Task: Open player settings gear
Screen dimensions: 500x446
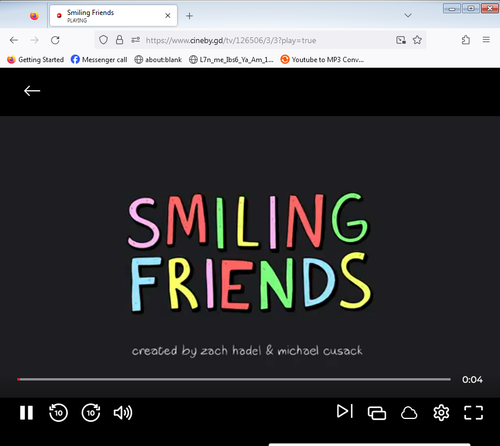Action: (441, 413)
